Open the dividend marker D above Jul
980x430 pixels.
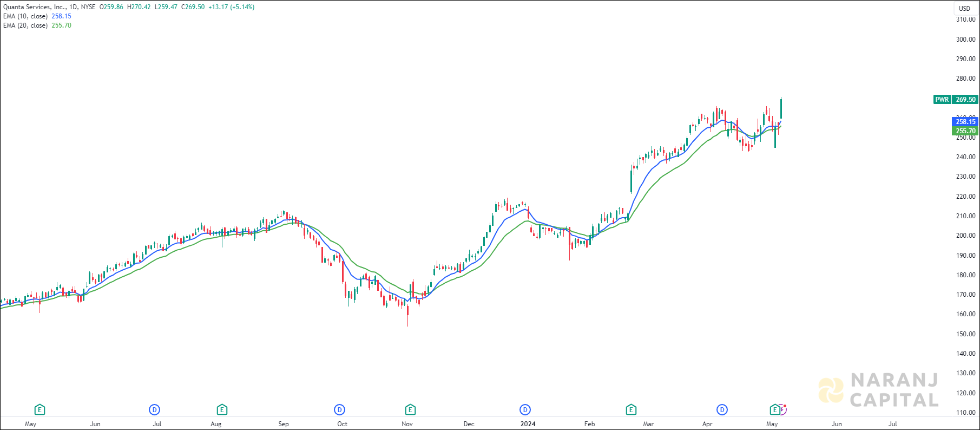click(x=155, y=409)
